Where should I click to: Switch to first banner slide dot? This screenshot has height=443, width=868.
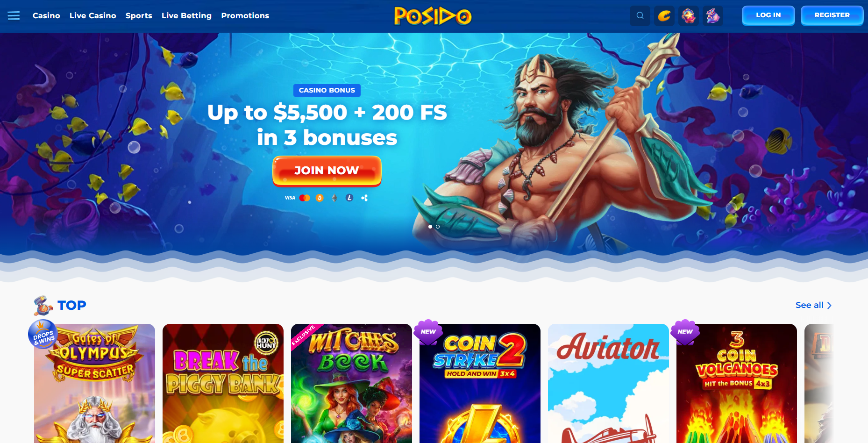(x=430, y=227)
